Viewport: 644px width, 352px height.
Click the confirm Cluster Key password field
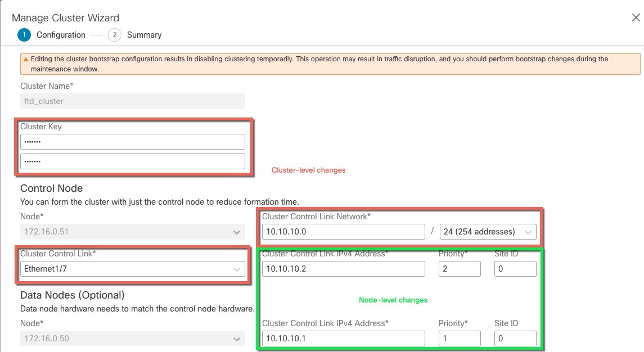point(133,161)
